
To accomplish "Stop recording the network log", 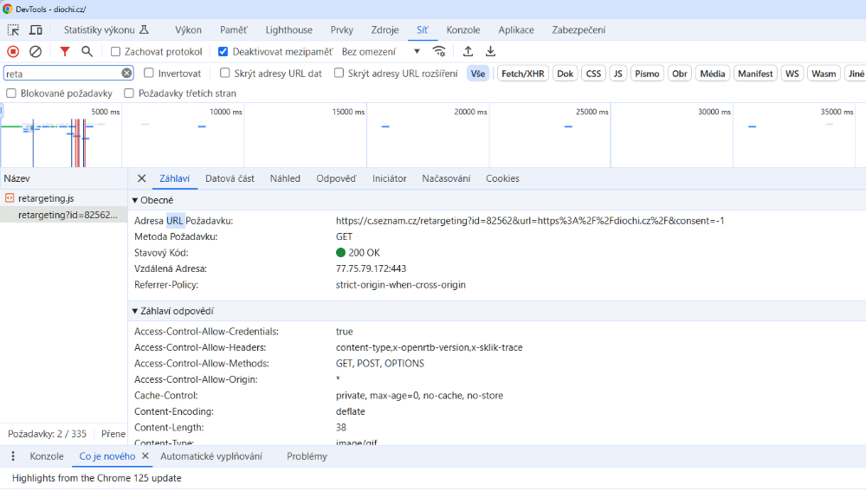I will coord(13,52).
